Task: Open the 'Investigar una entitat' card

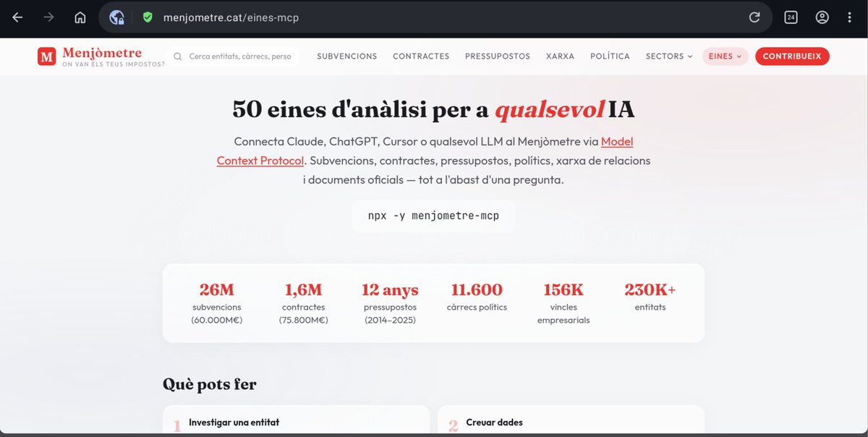Action: click(296, 420)
